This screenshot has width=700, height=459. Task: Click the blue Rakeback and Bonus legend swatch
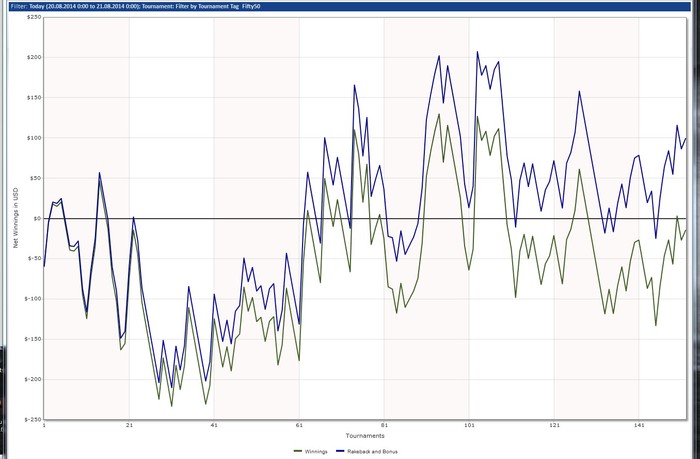click(340, 451)
